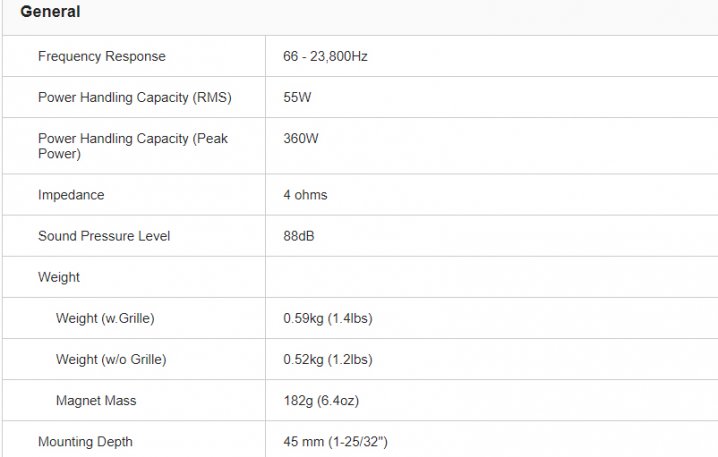Click the 55W value cell
This screenshot has width=718, height=457.
298,97
